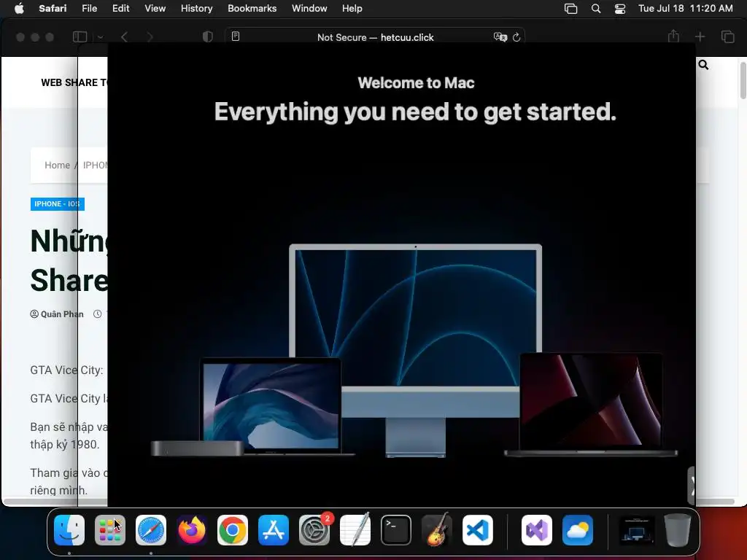The height and width of the screenshot is (560, 747).
Task: Open Control Center in menu bar
Action: point(620,9)
